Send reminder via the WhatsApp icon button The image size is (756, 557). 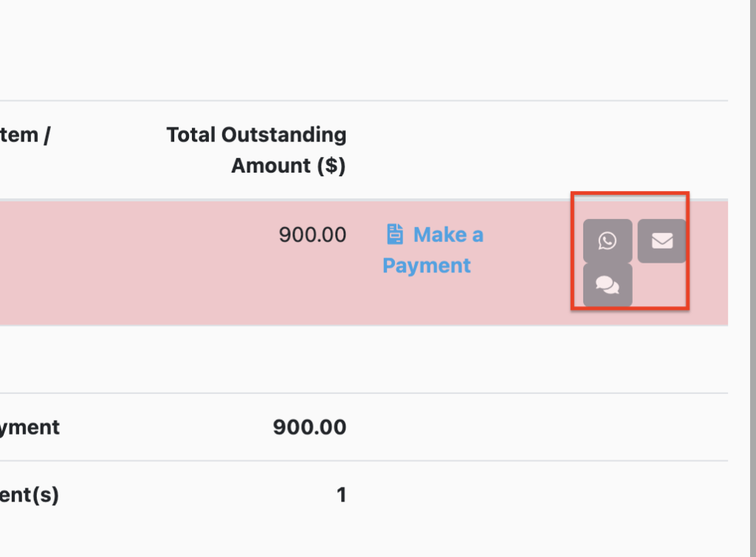click(608, 241)
